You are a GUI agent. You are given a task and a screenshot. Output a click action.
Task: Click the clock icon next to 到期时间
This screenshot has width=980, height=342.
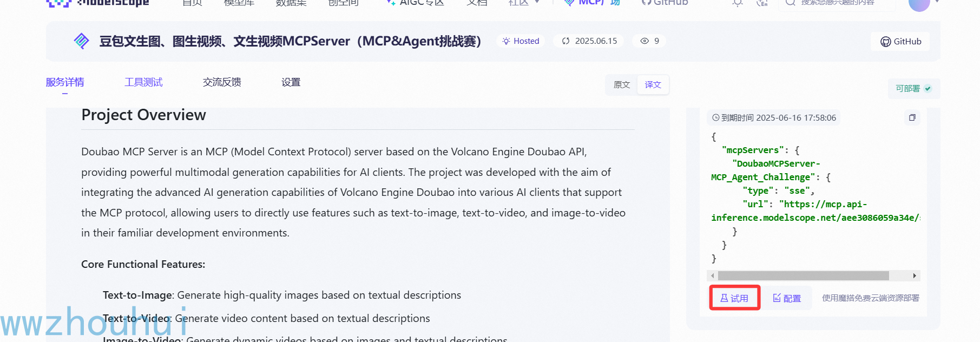coord(716,117)
